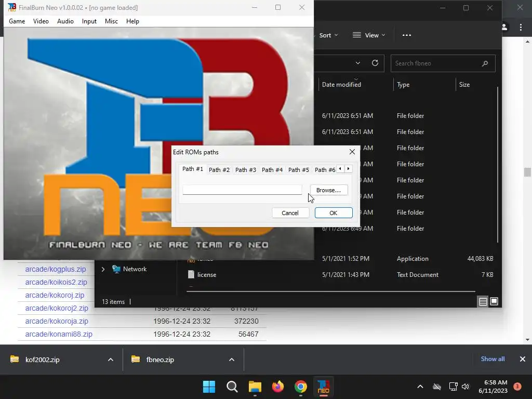
Task: Switch to the Path #6 tab
Action: tap(325, 170)
